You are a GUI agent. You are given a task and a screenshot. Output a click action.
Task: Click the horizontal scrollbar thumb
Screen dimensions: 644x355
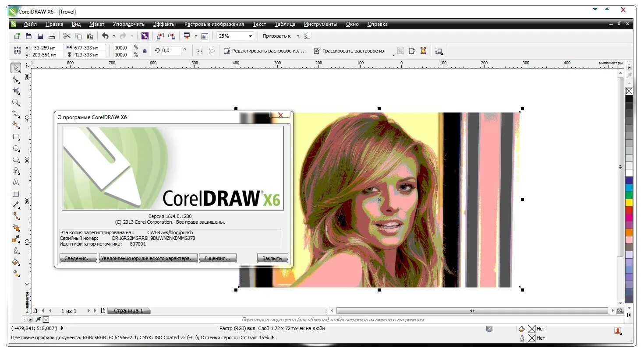coord(472,311)
